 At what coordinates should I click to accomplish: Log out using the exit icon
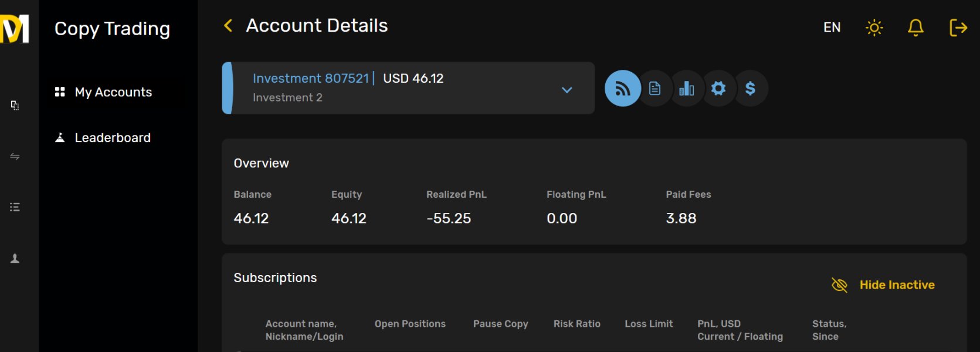click(958, 28)
